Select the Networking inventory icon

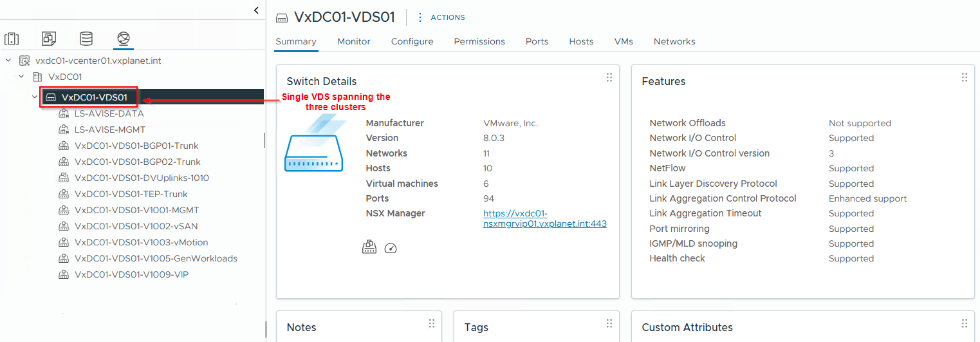[123, 39]
